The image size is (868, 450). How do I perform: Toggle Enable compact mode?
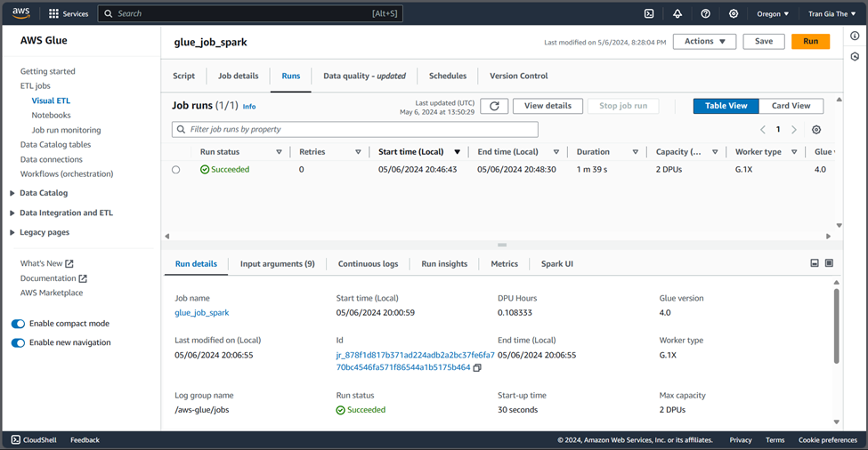coord(19,324)
